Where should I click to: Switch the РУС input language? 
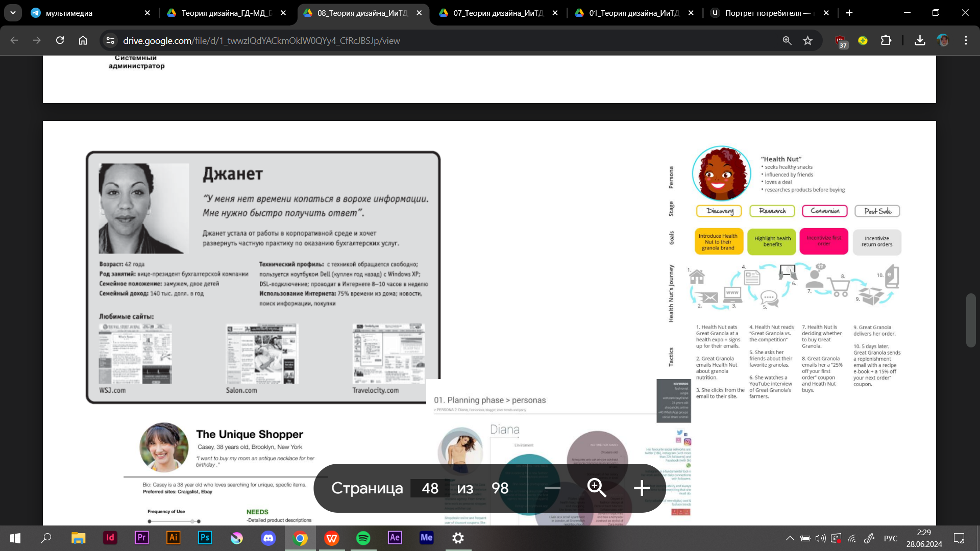tap(890, 538)
